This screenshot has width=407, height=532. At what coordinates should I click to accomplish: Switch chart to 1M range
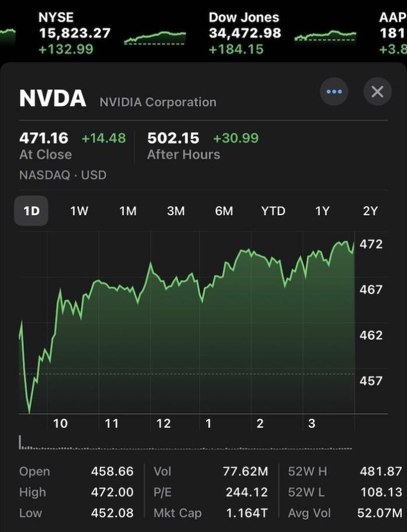click(127, 211)
